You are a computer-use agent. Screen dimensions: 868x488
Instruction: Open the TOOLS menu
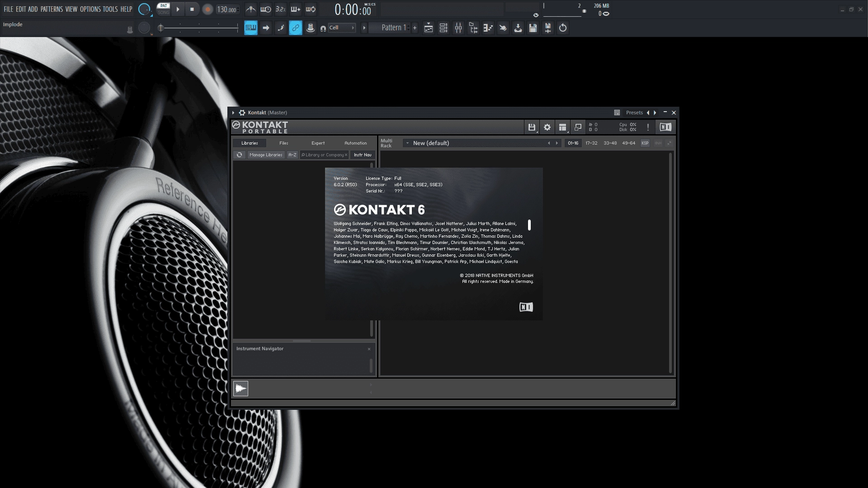pyautogui.click(x=110, y=9)
